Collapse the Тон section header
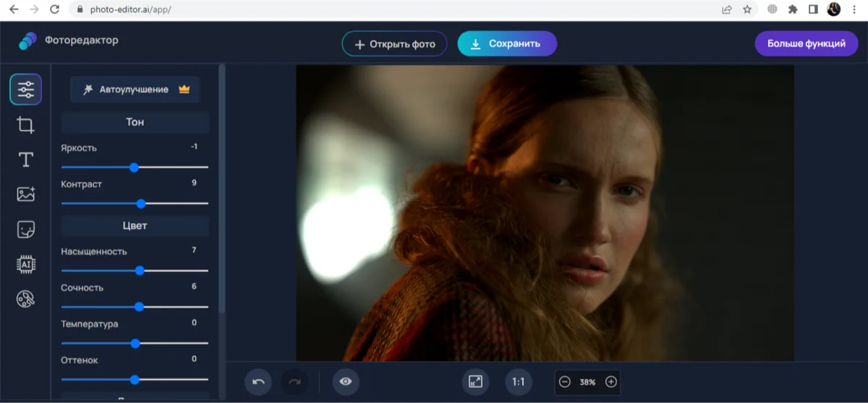The image size is (868, 403). point(135,122)
